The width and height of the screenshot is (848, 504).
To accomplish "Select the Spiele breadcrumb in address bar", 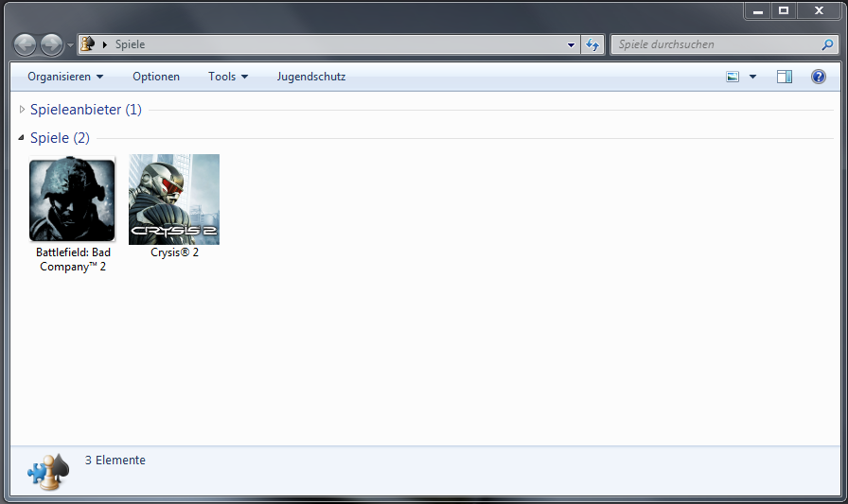I will click(x=130, y=44).
